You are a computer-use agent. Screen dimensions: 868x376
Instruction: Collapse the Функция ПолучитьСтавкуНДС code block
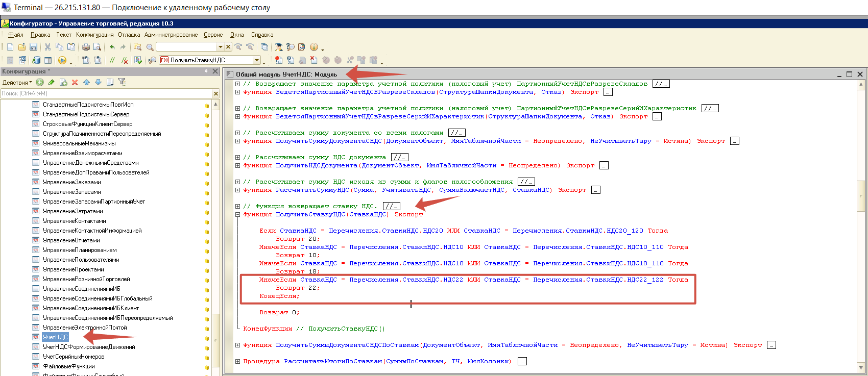tap(237, 214)
